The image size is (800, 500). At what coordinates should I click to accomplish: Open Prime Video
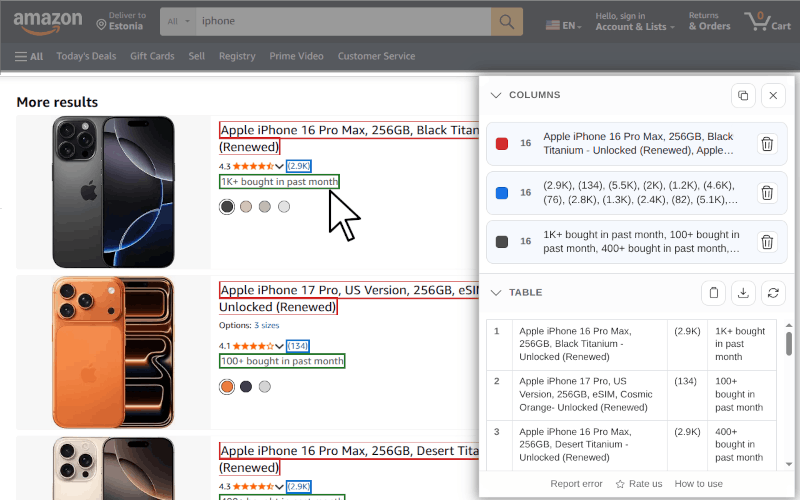click(296, 56)
